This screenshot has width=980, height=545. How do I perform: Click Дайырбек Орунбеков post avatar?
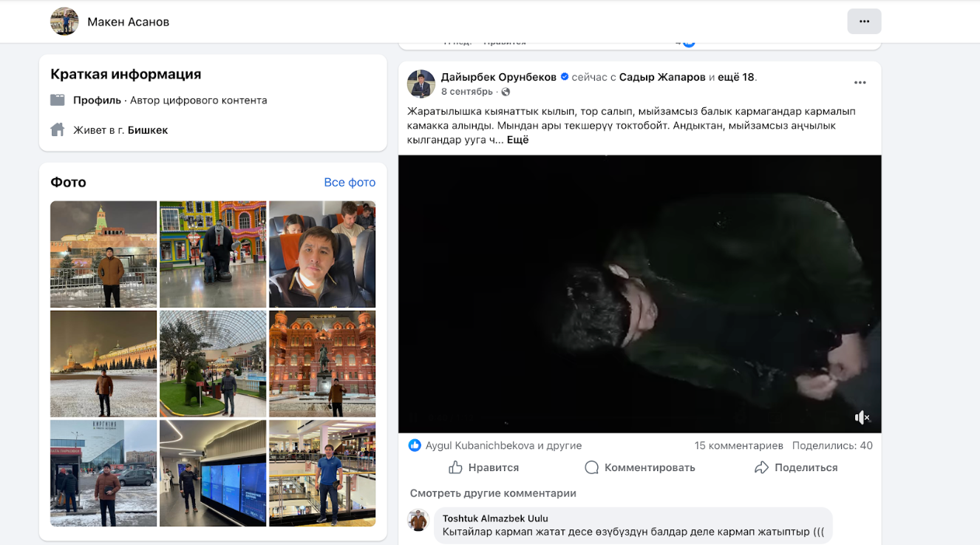[x=421, y=84]
